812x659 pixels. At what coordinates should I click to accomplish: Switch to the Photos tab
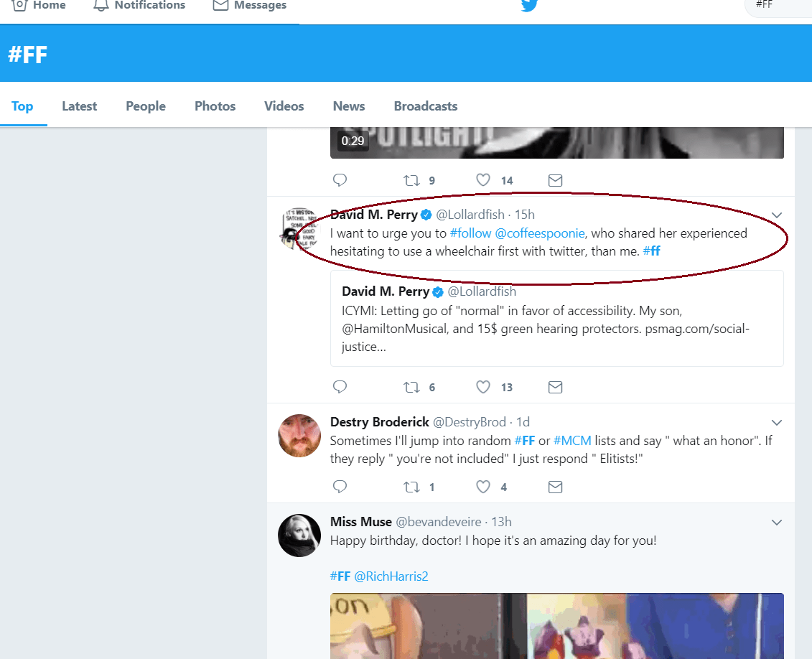point(215,106)
